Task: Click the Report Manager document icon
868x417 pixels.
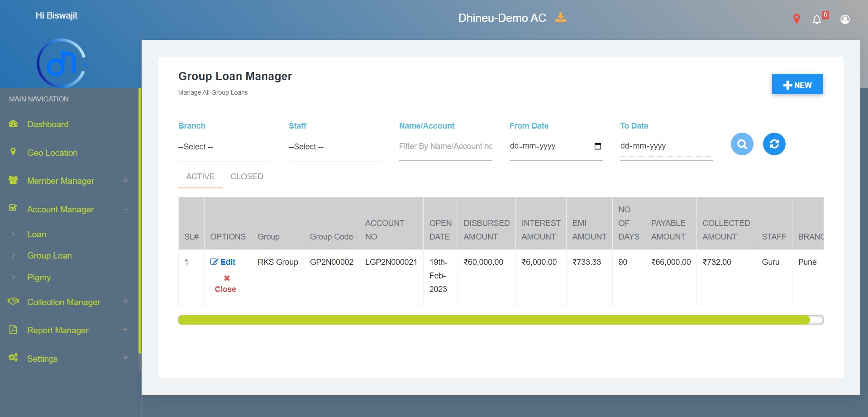Action: point(13,329)
